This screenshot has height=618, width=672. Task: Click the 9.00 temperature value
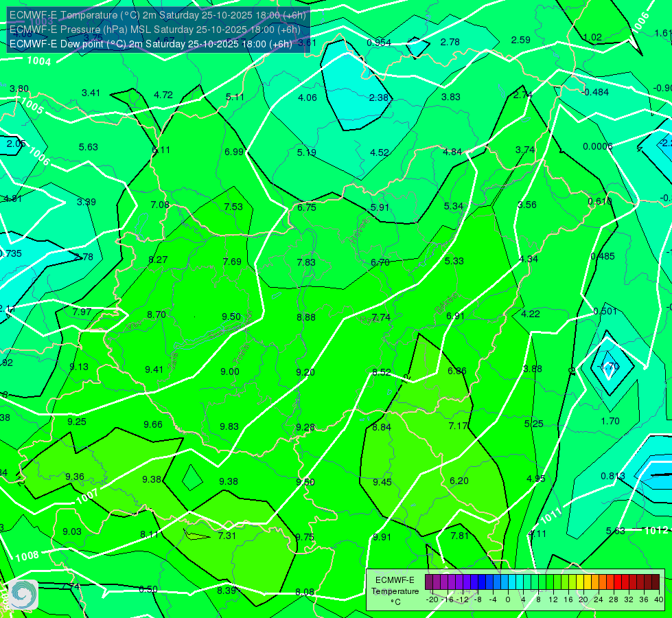coord(230,371)
